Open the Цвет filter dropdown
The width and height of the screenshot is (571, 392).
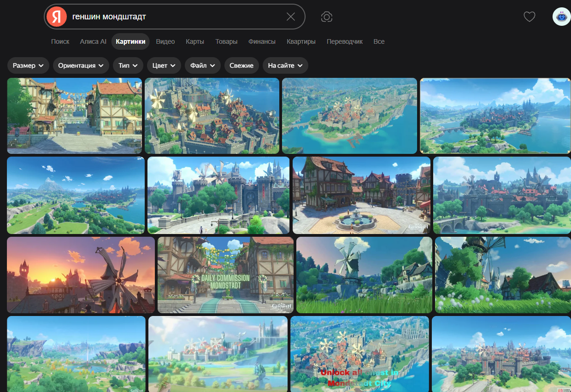[164, 65]
